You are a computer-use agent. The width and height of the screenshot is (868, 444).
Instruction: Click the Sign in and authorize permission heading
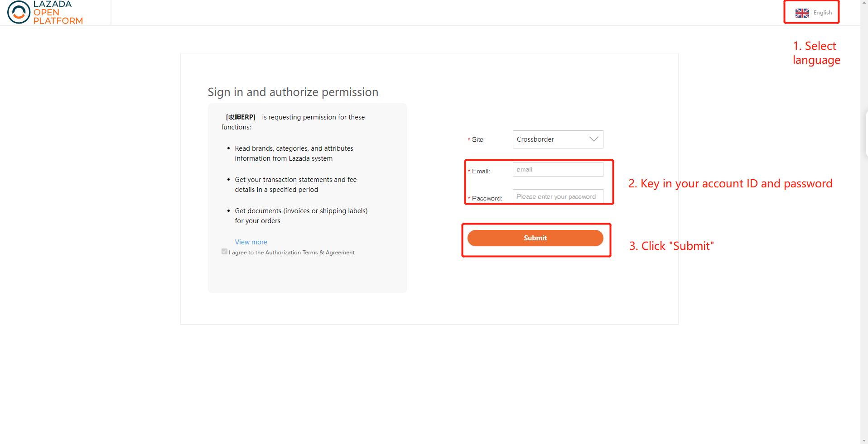(293, 92)
